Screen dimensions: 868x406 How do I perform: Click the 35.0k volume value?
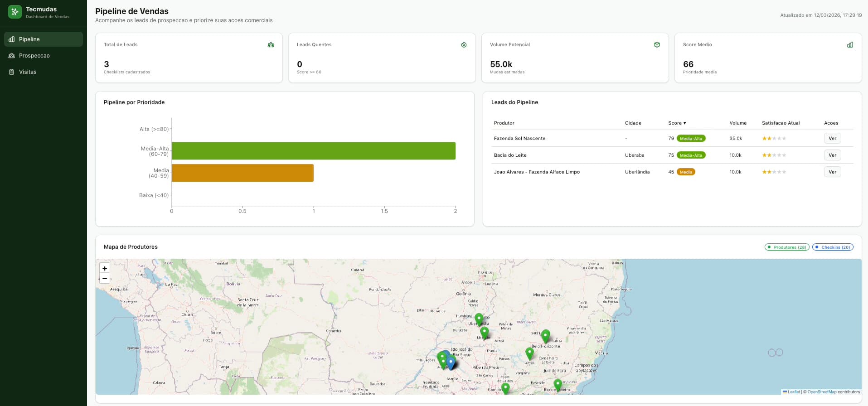(x=736, y=139)
